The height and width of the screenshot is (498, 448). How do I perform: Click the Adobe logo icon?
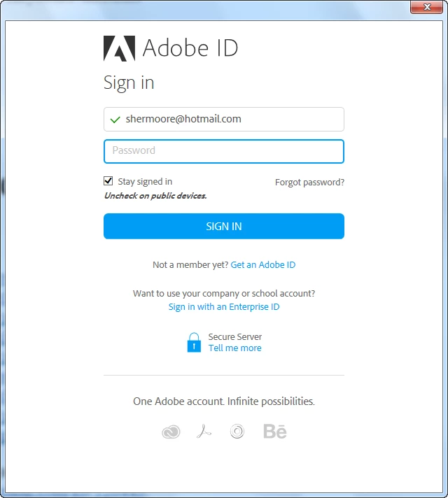(x=119, y=48)
